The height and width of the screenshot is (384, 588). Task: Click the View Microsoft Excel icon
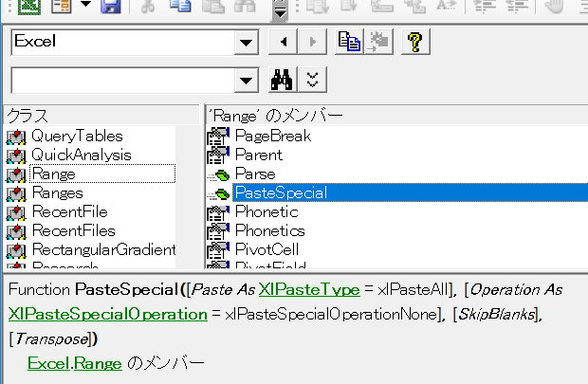pyautogui.click(x=29, y=6)
